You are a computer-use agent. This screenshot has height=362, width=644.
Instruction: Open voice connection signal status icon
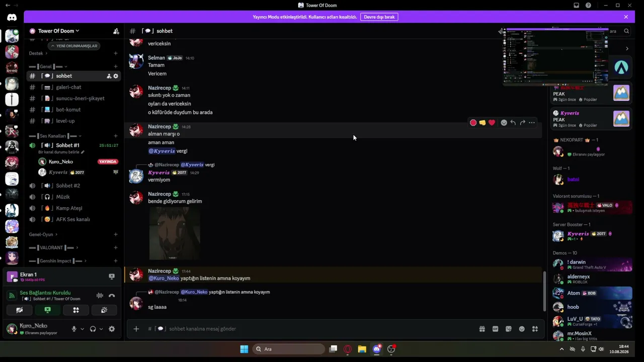click(x=12, y=296)
